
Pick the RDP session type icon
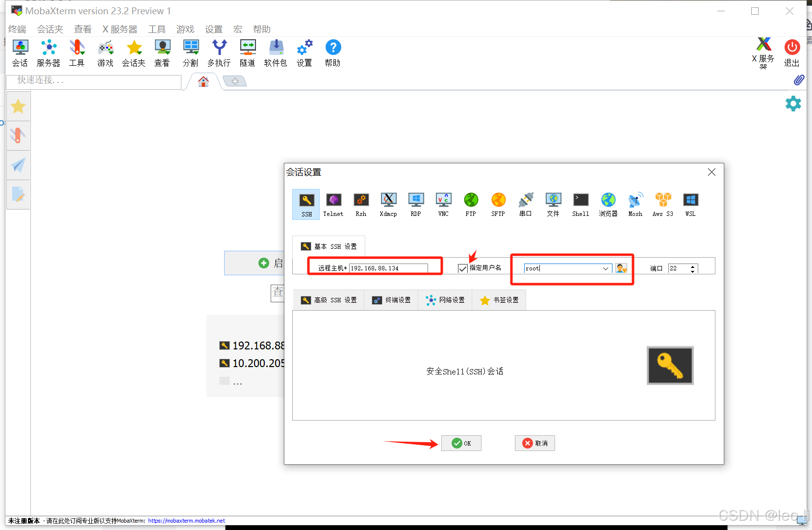(x=416, y=204)
